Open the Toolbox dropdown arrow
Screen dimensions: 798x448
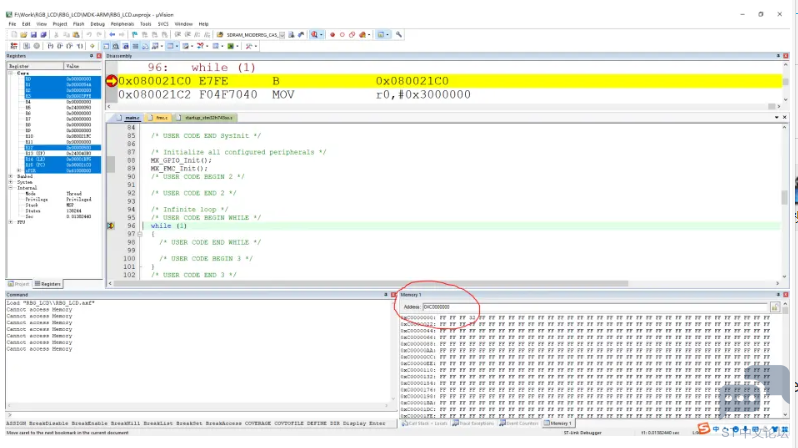pyautogui.click(x=255, y=46)
